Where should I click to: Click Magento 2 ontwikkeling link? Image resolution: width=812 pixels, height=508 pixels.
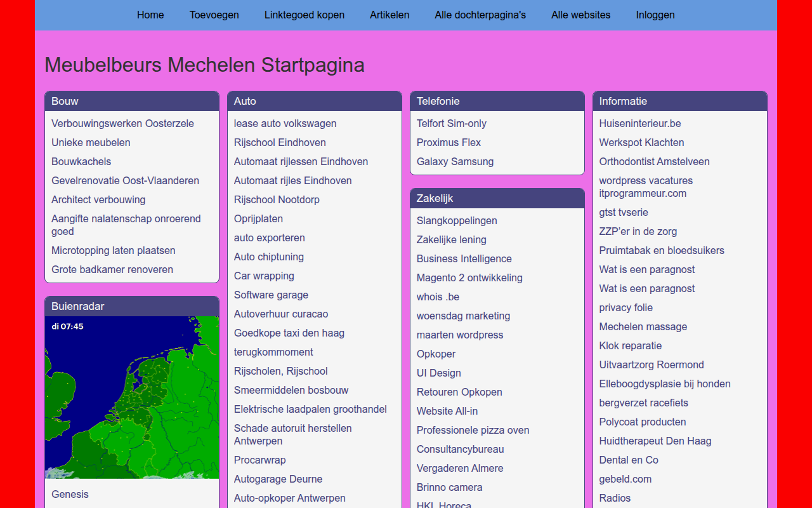469,277
